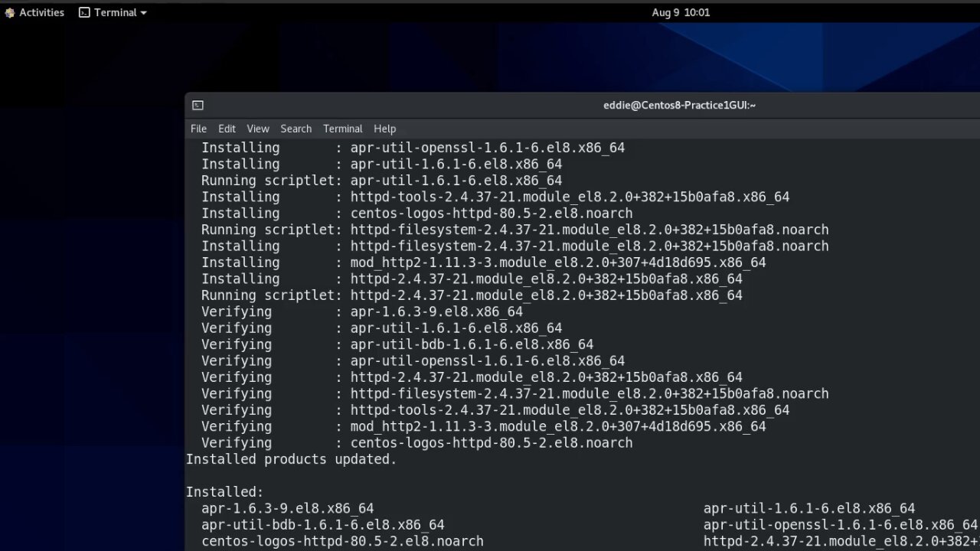Open the File menu

(198, 129)
